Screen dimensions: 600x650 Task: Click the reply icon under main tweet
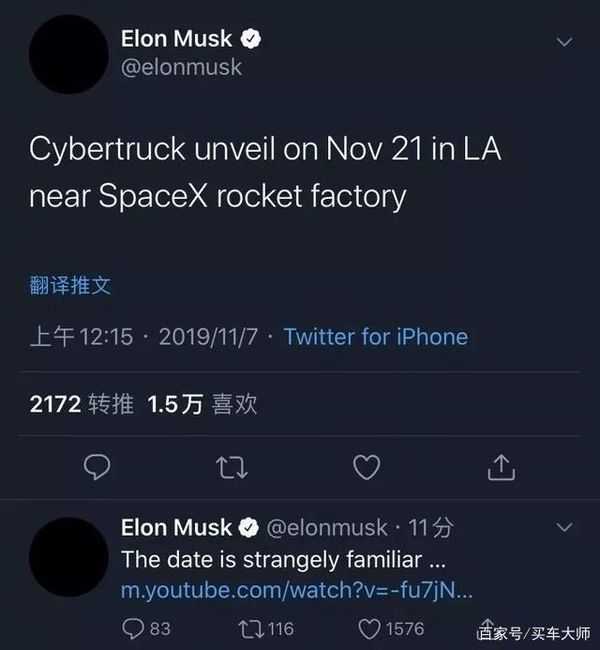96,466
